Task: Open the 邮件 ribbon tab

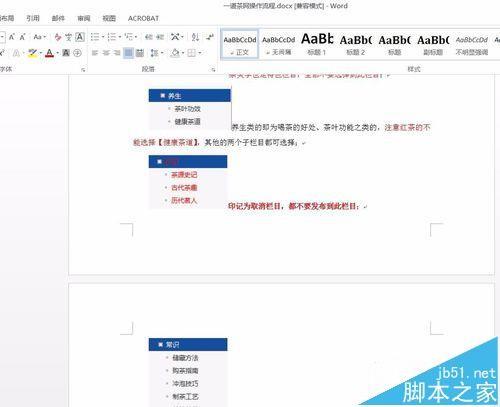Action: click(58, 18)
